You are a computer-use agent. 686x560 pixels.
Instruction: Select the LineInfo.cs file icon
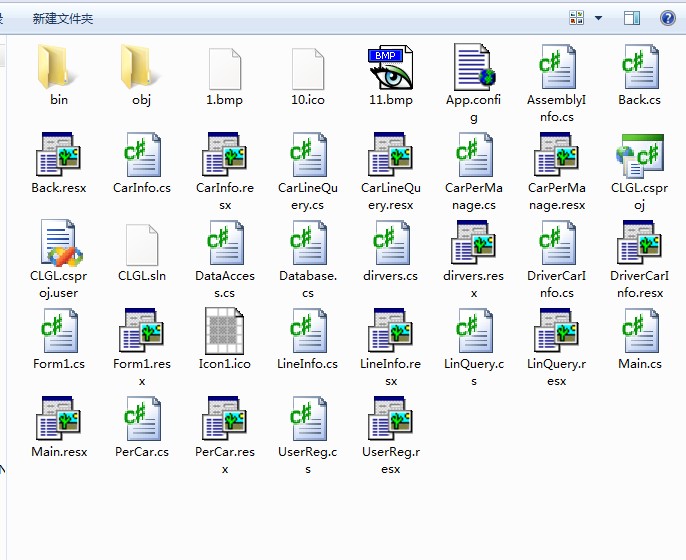(308, 331)
